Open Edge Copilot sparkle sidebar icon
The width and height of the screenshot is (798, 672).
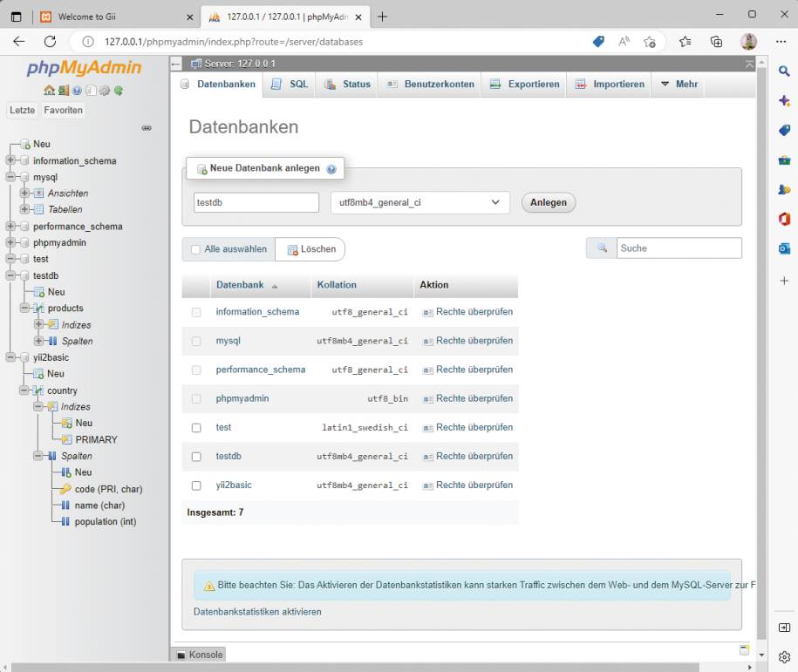coord(784,101)
